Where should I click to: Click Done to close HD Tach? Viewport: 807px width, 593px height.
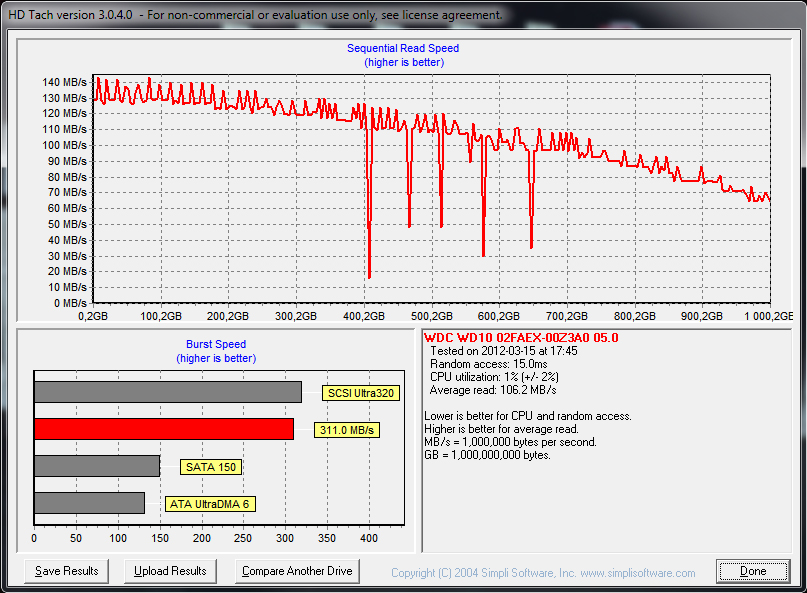point(752,571)
